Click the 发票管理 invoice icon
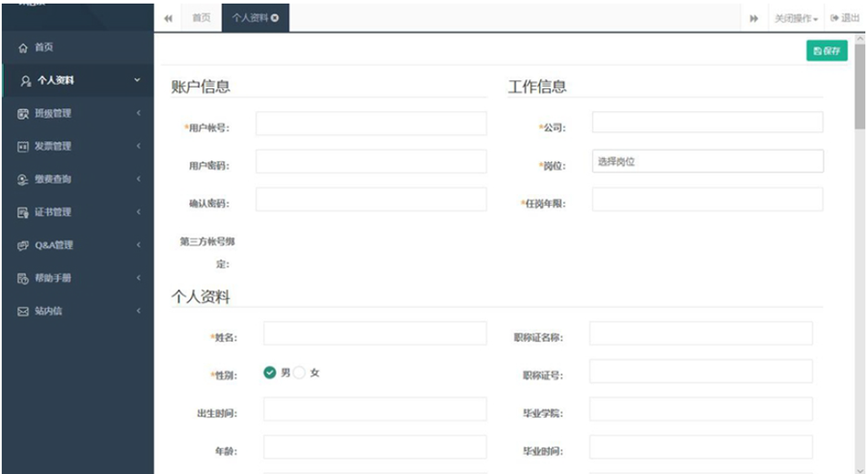This screenshot has width=868, height=474. (x=23, y=147)
